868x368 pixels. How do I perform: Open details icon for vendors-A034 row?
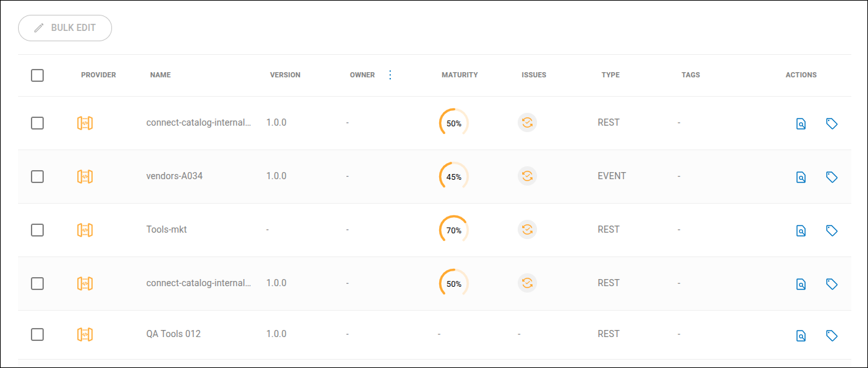click(x=801, y=177)
